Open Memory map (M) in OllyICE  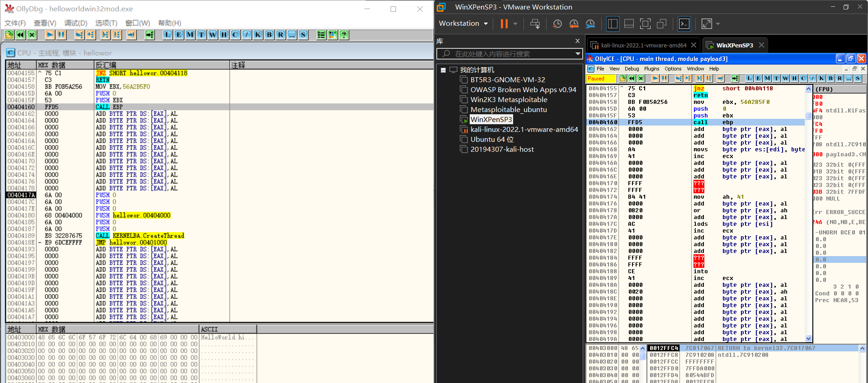pos(768,78)
